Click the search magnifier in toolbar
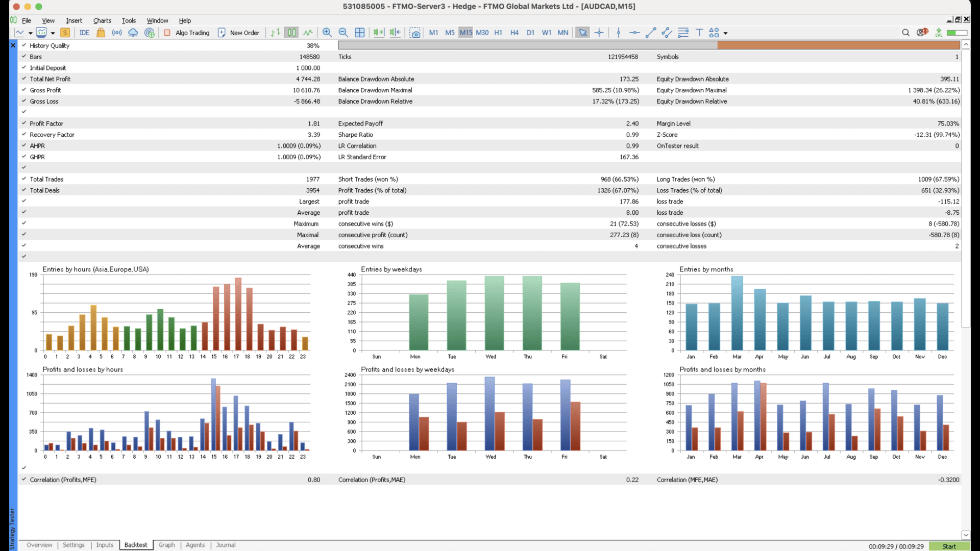Viewport: 980px width, 551px height. click(905, 33)
